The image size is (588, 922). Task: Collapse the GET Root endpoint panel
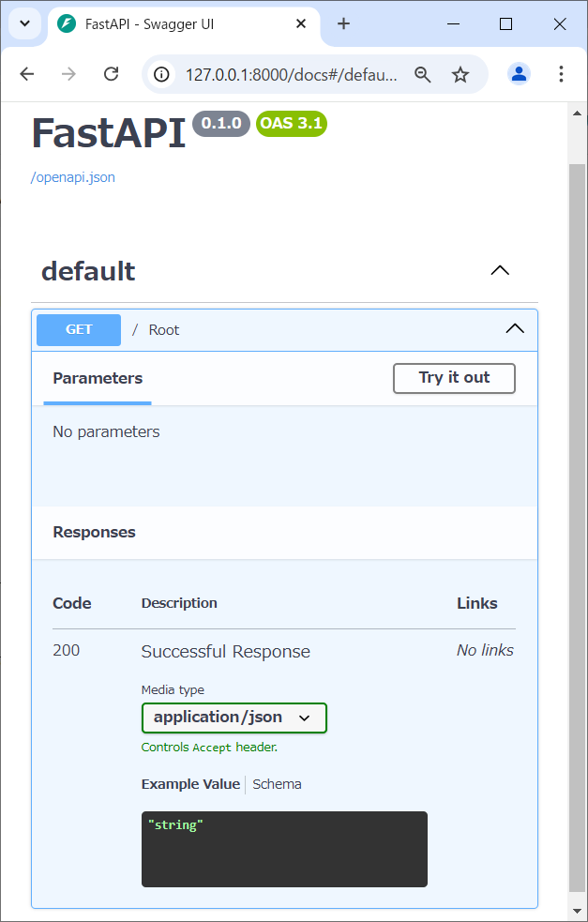(x=514, y=329)
